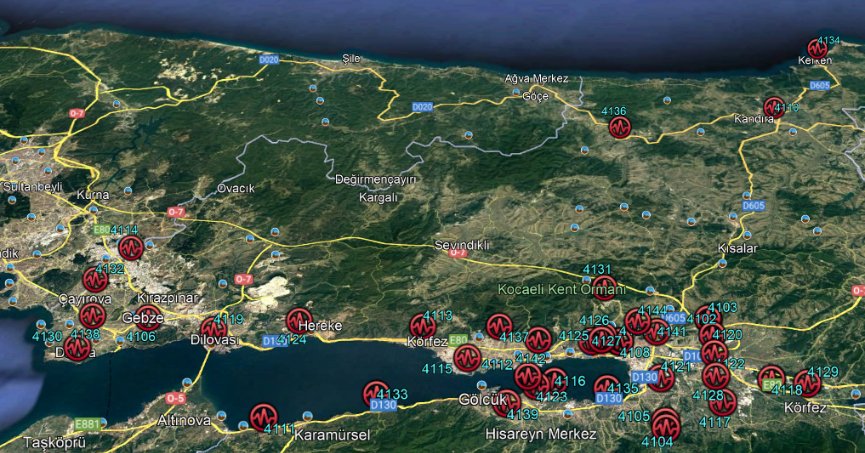Select seismic station marker 4117
Viewport: 865px width, 453px height.
coord(722,403)
